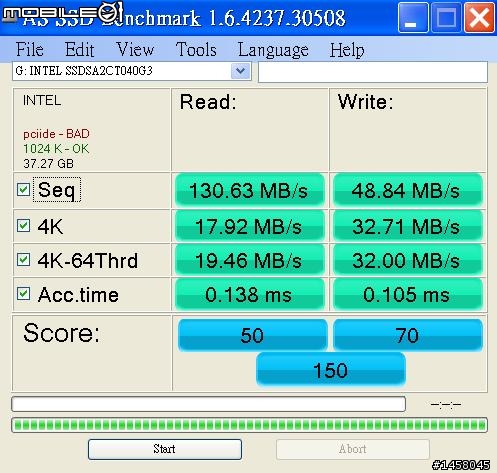Toggle the Acc.time test checkbox
This screenshot has height=473, width=497.
[24, 294]
